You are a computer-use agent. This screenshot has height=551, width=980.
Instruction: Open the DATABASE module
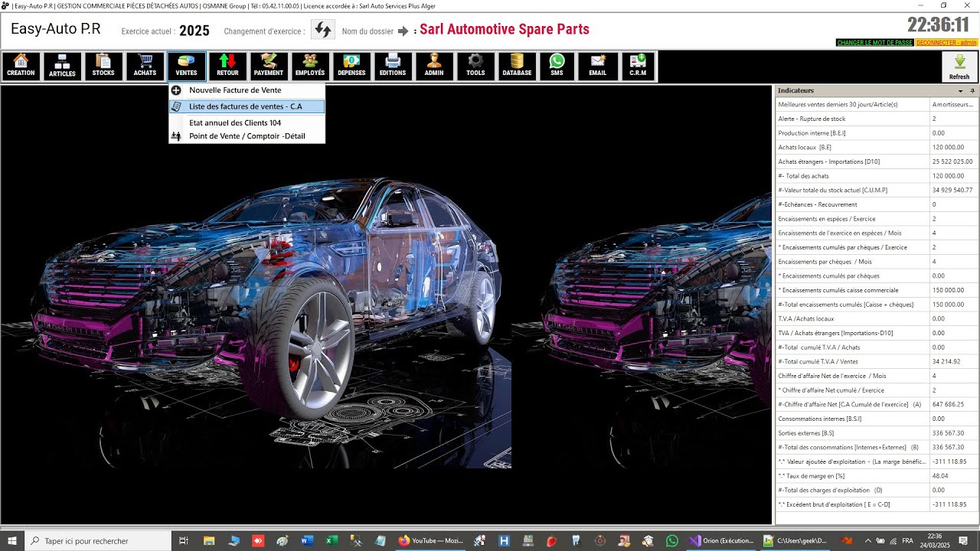[517, 67]
